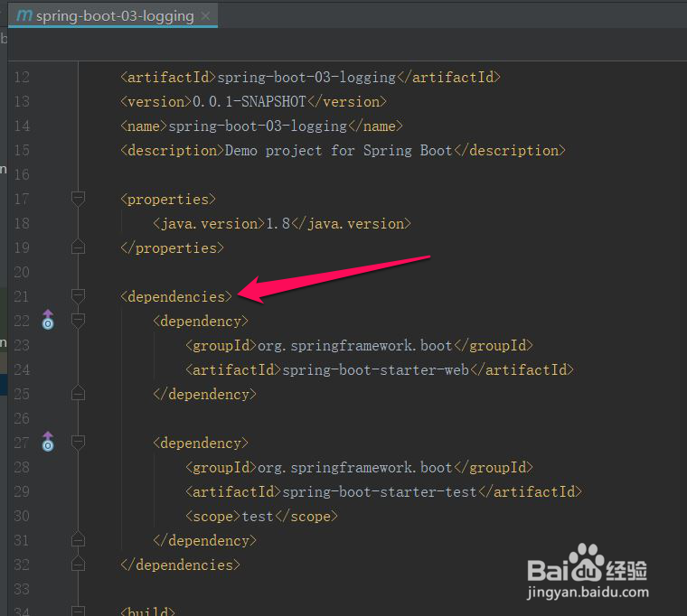Collapse the build block at line 34
Viewport: 687px width, 616px height.
pyautogui.click(x=78, y=611)
